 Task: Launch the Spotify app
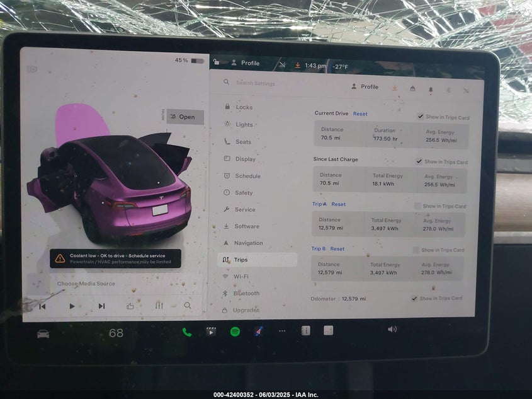tap(235, 332)
